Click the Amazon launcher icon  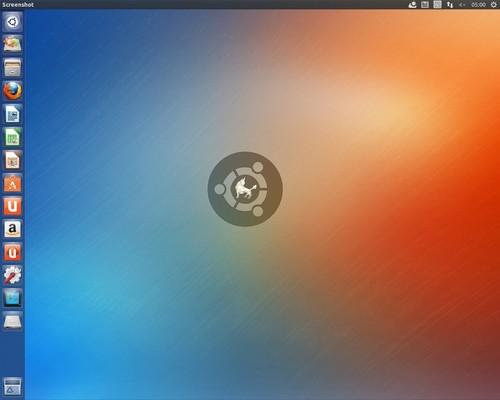coord(12,229)
